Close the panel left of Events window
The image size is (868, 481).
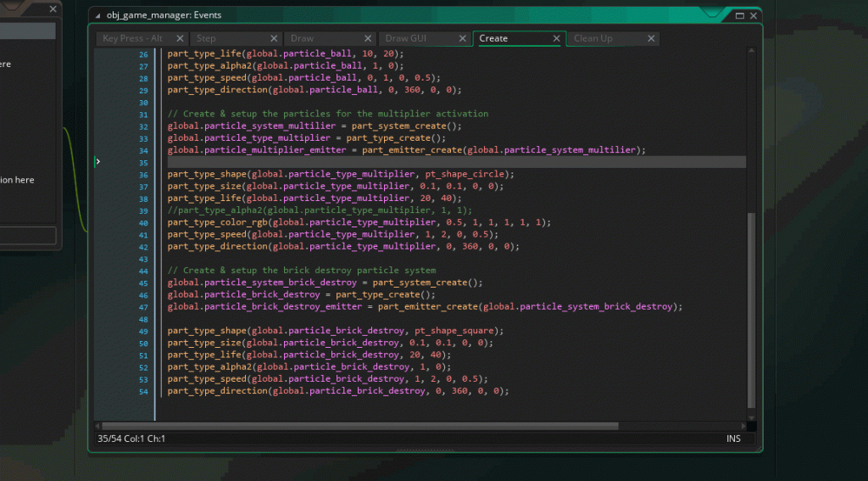(53, 8)
